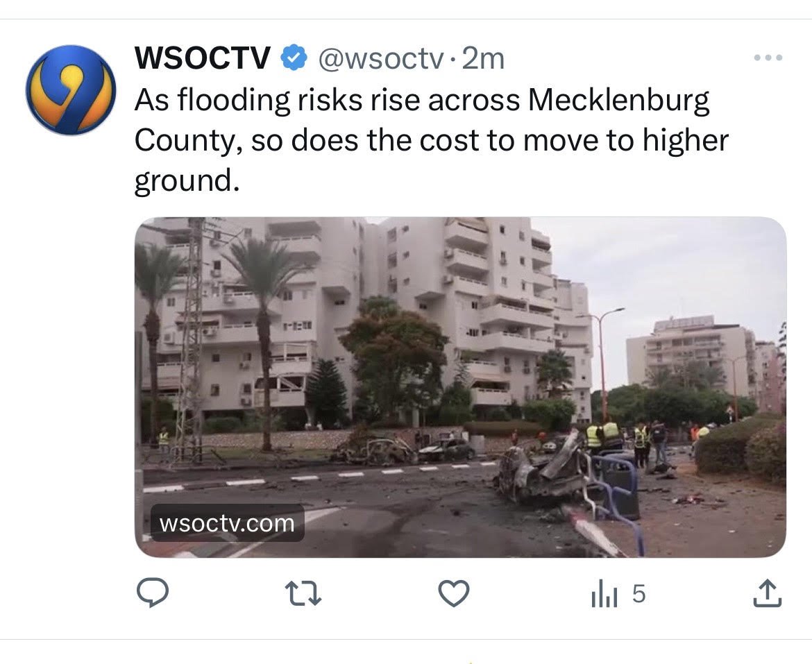The image size is (812, 664).
Task: Click the word 'Mecklenburg' in the tweet
Action: [618, 99]
